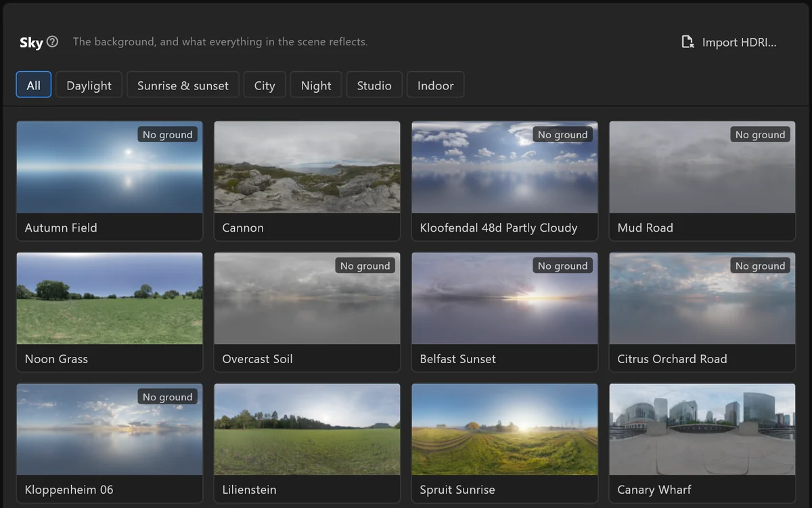Click the No ground badge on Autumn Field
This screenshot has width=812, height=508.
pos(168,135)
